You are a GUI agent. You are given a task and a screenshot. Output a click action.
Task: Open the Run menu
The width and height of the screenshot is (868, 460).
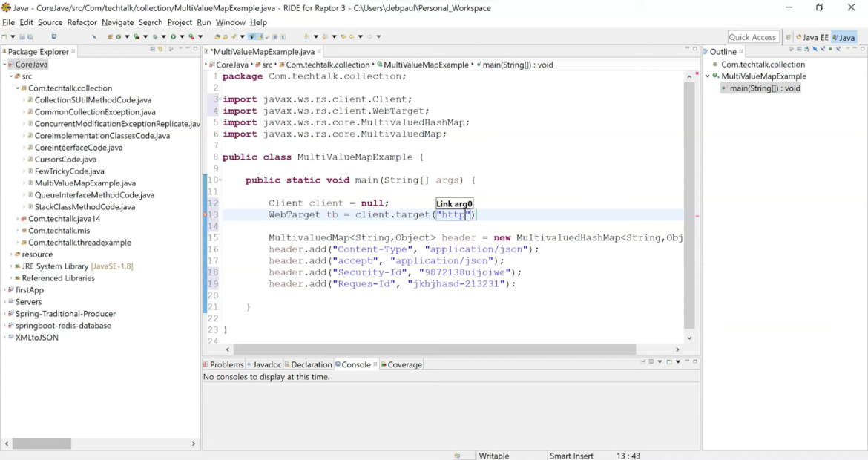pos(204,22)
